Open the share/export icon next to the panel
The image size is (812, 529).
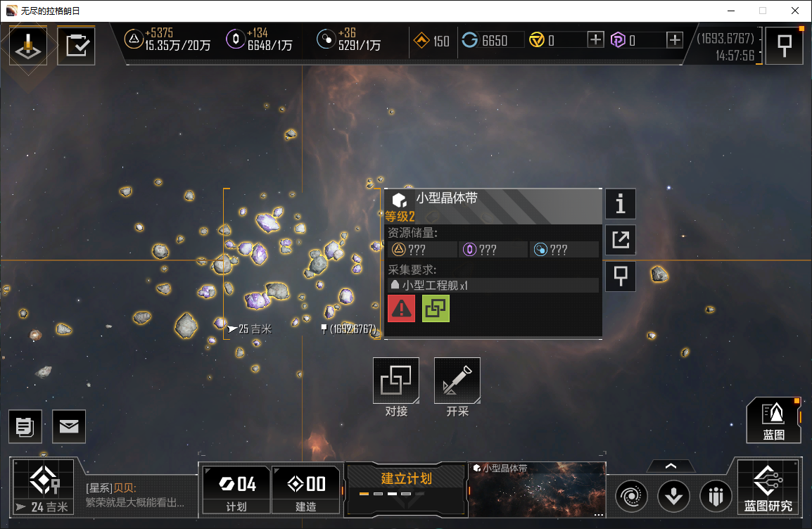click(621, 240)
